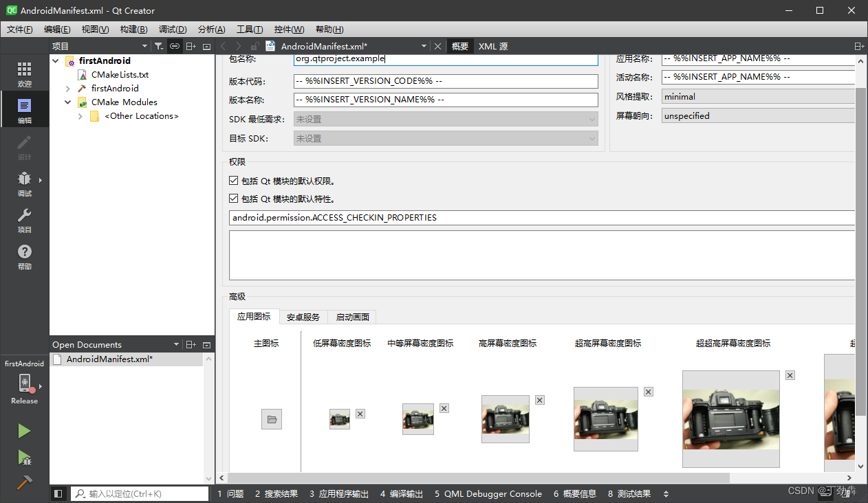Close the Open Documents pane
The width and height of the screenshot is (868, 503).
click(206, 344)
